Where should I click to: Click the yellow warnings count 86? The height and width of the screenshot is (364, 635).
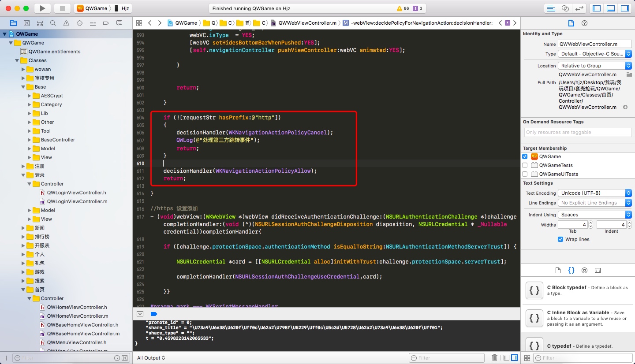(x=403, y=8)
